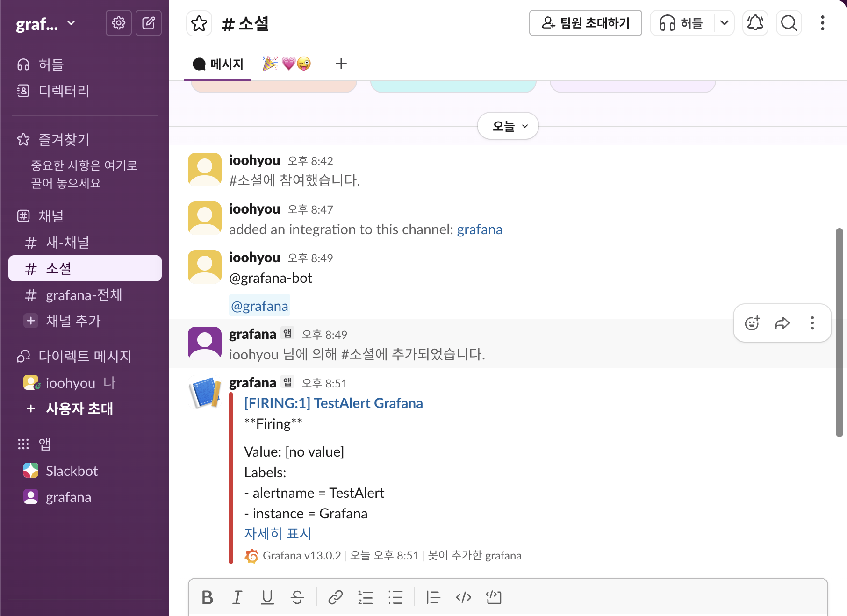Toggle underline formatting
847x616 pixels.
[x=267, y=597]
